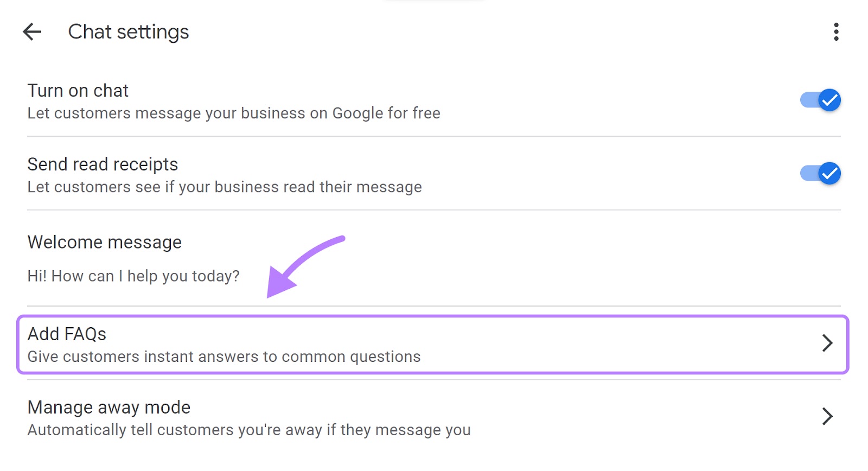The image size is (868, 471).
Task: Select the right chevron beside Add FAQs
Action: 827,343
